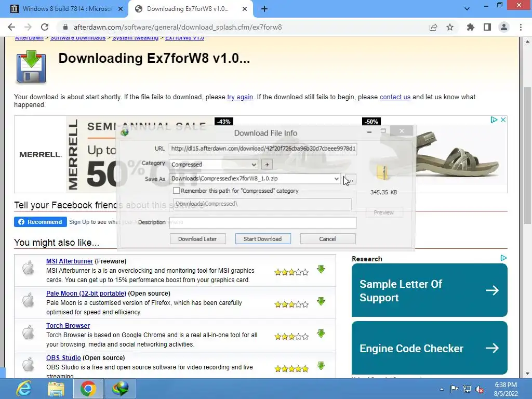Image resolution: width=532 pixels, height=399 pixels.
Task: Click the network tray icon
Action: pyautogui.click(x=467, y=389)
